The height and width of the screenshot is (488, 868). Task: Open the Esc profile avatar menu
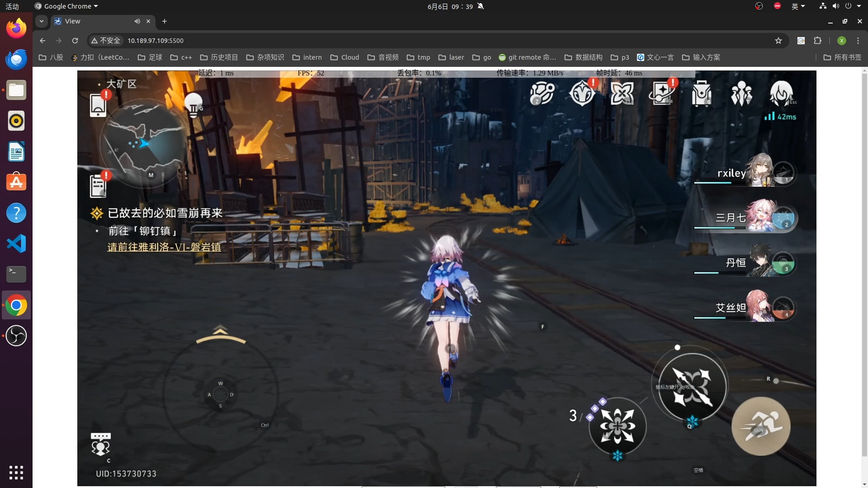click(781, 93)
